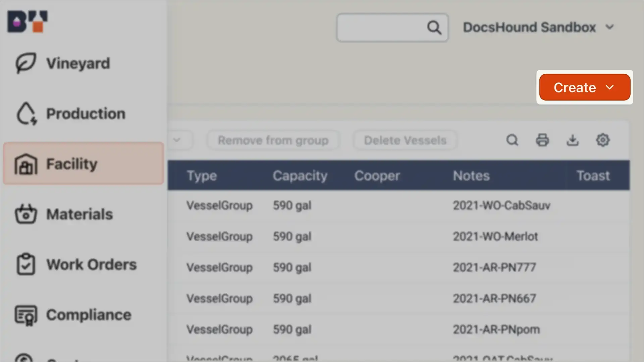Expand the dropdown left of Remove from group

177,140
